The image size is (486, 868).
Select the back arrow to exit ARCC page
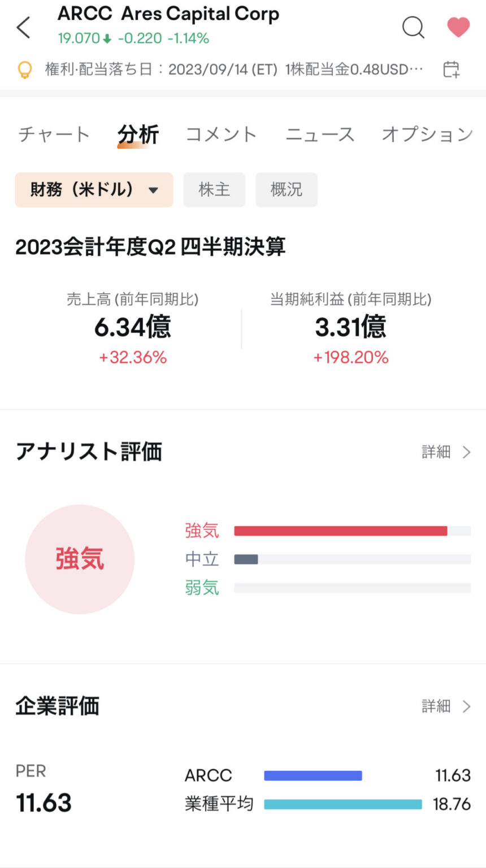coord(23,27)
